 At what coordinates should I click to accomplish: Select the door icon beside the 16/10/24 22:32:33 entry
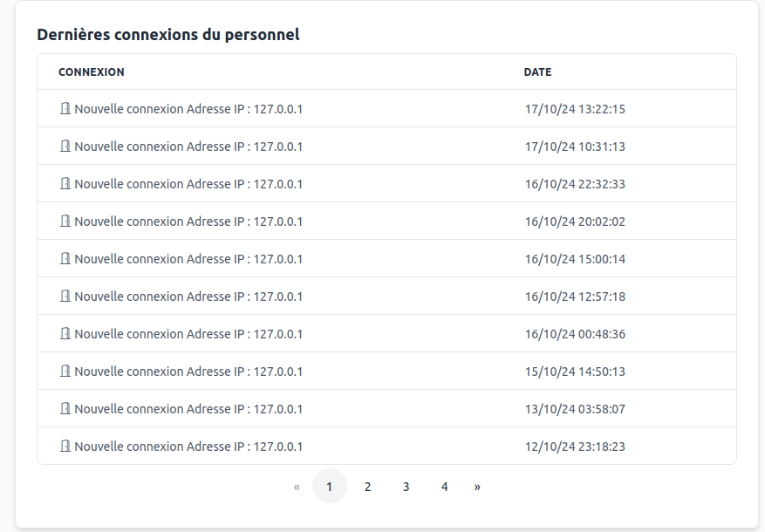[x=65, y=183]
